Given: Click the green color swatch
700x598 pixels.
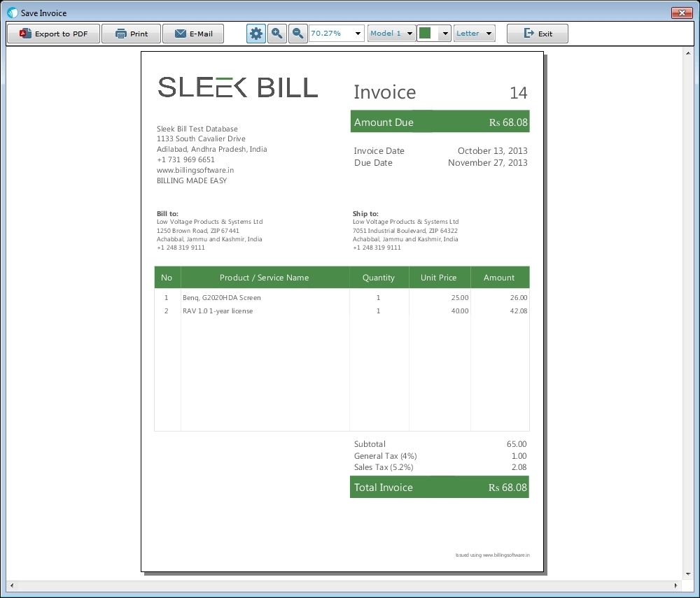Looking at the screenshot, I should point(426,34).
